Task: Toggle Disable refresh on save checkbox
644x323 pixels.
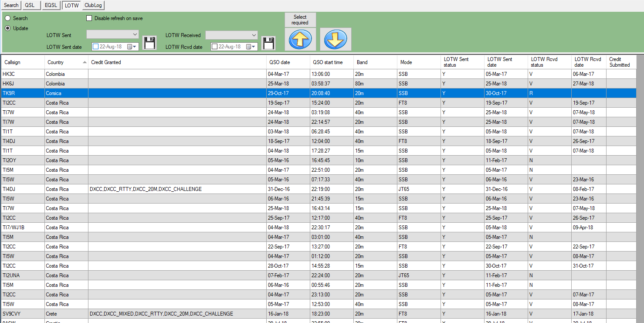Action: [x=89, y=18]
